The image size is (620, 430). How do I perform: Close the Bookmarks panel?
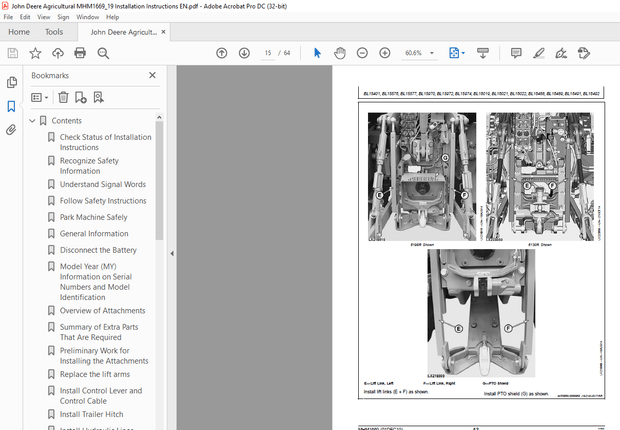152,75
